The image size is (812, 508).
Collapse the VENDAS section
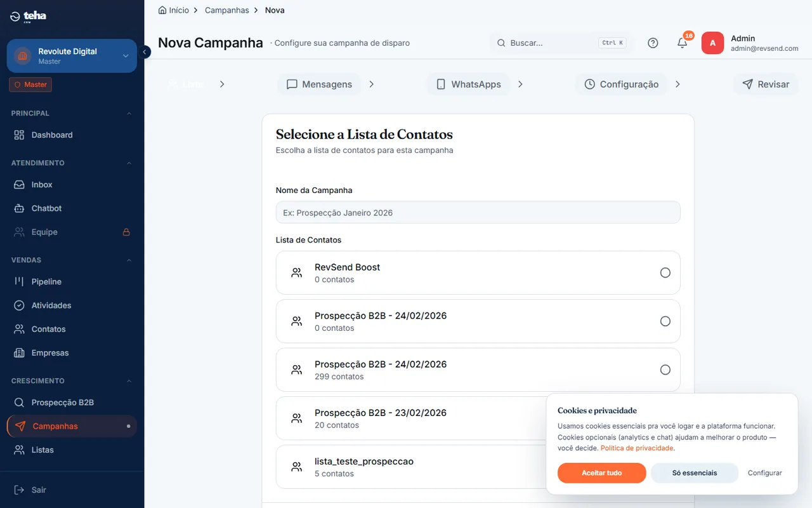[x=129, y=260]
